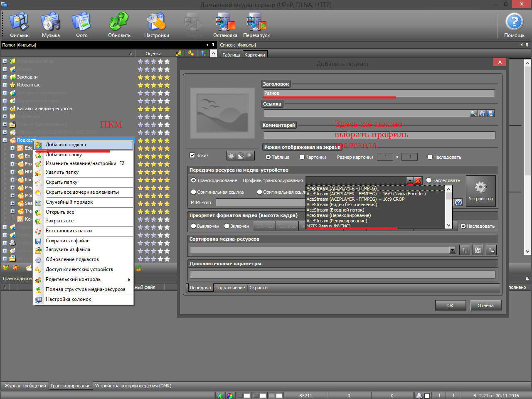Choose Добавить подкаст from context menu

(66, 145)
